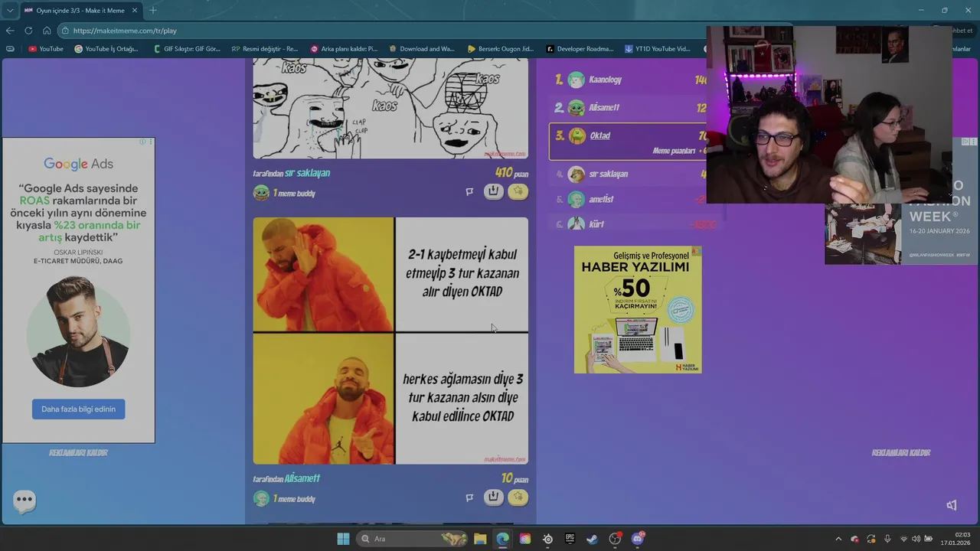Image resolution: width=980 pixels, height=551 pixels.
Task: Open Steam from the taskbar
Action: (x=592, y=539)
